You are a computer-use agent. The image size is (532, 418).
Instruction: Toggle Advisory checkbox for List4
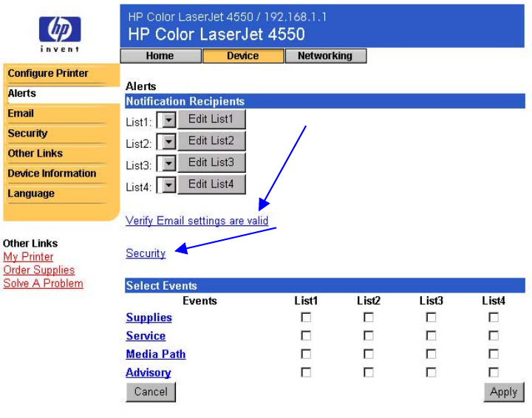494,372
